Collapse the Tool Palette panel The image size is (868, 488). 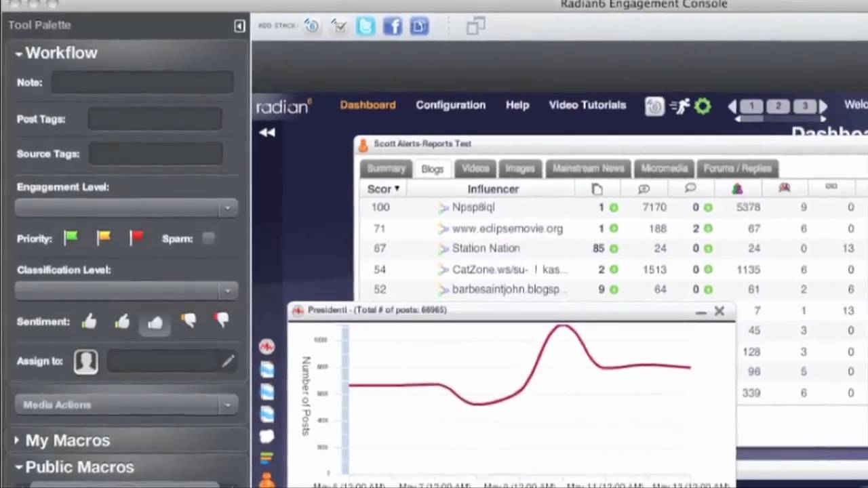[239, 26]
